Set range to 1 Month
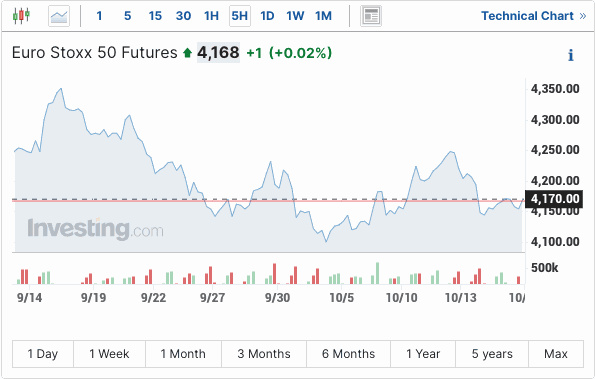 tap(183, 354)
